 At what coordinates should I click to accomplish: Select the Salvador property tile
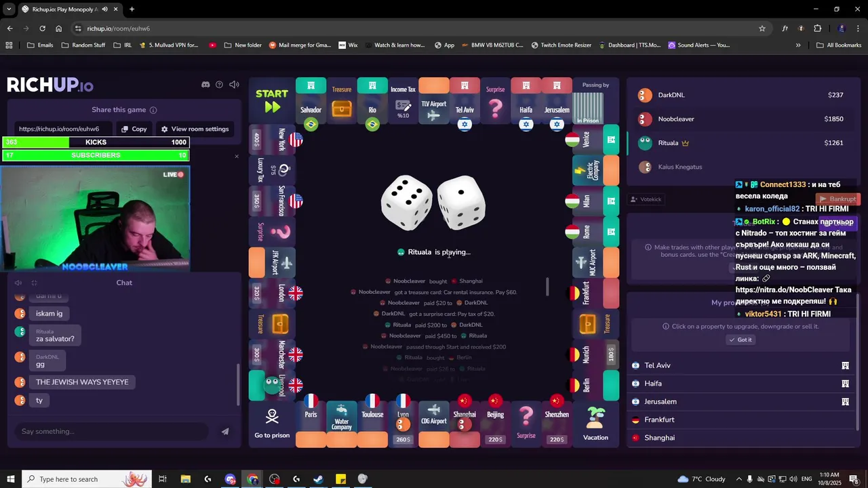point(311,102)
